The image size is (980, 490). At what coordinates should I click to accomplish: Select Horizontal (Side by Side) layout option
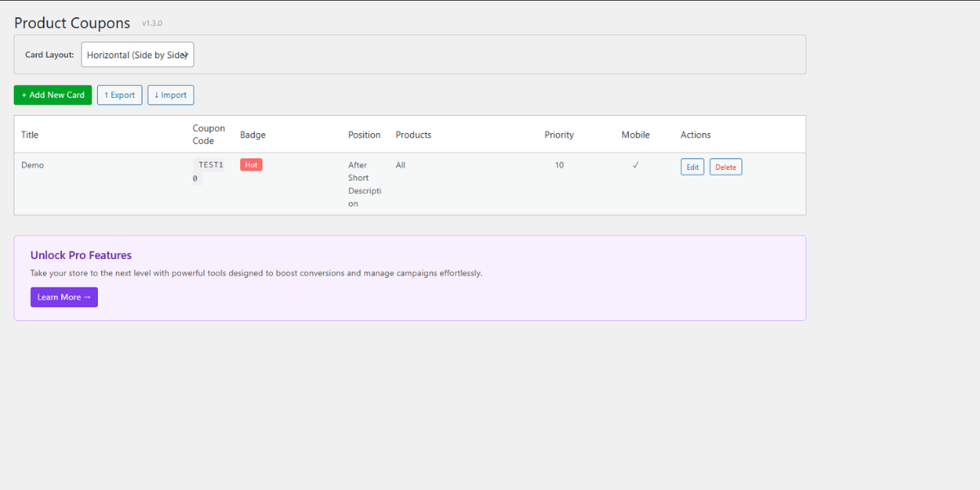click(x=137, y=54)
